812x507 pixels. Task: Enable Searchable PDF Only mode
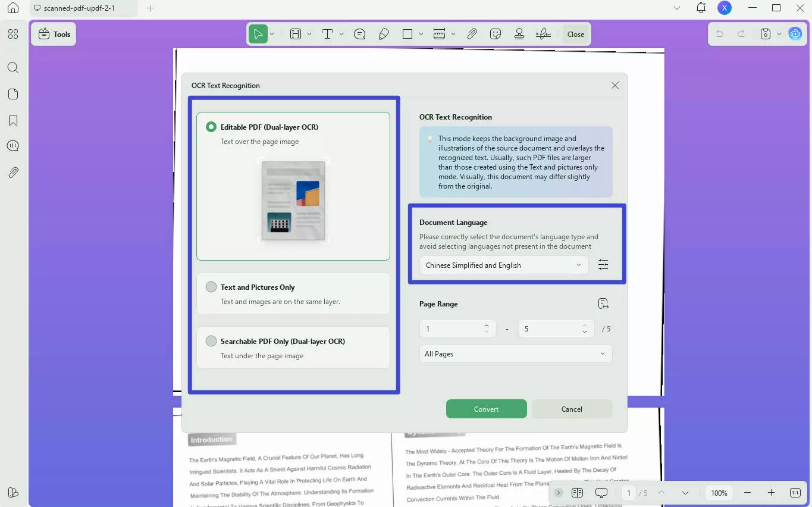pyautogui.click(x=211, y=341)
